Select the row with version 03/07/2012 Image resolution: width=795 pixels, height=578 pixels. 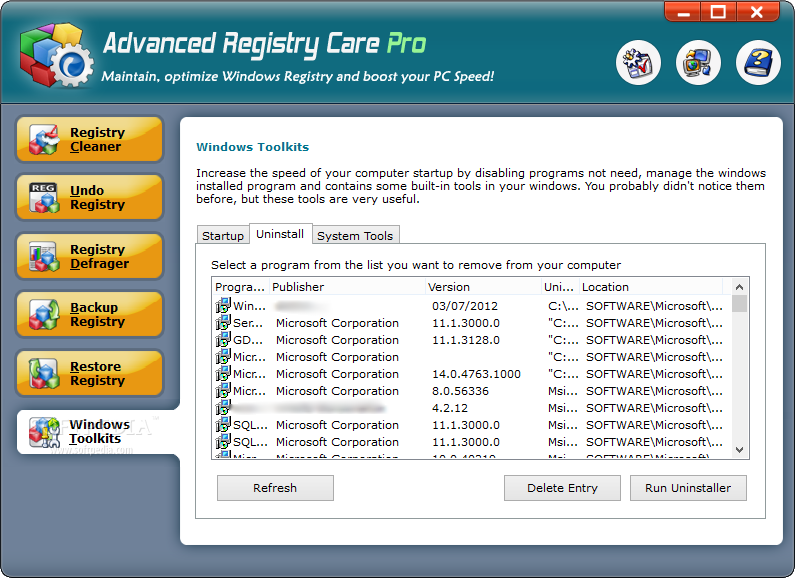(x=472, y=306)
